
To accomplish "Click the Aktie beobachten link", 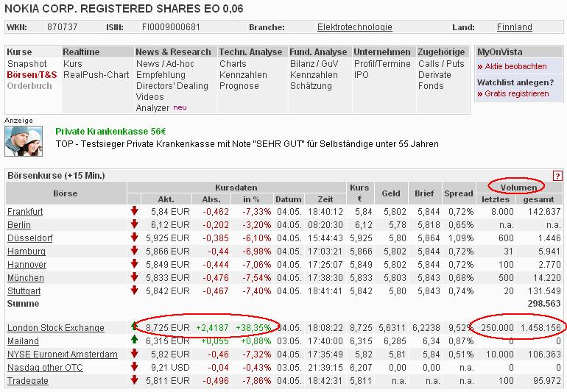I will tap(514, 66).
